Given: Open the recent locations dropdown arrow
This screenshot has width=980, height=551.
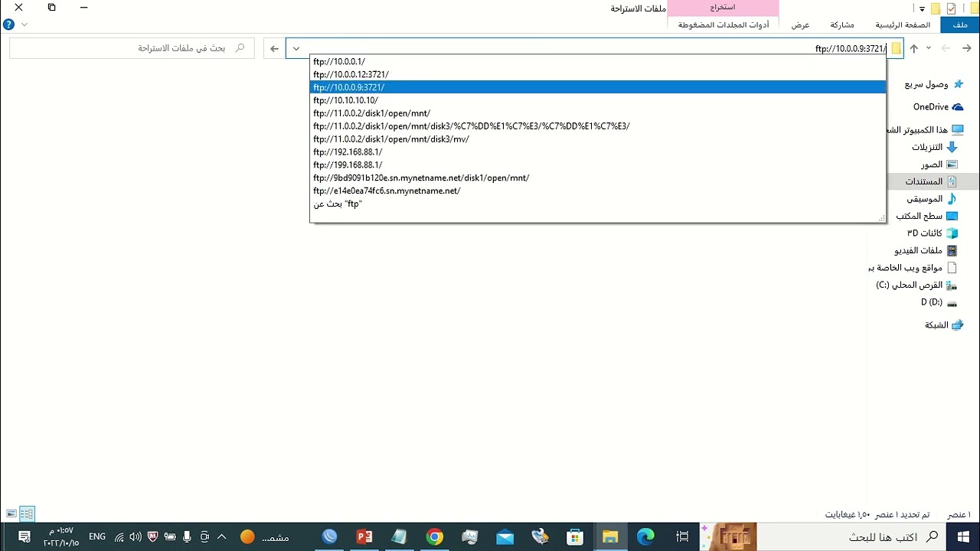Looking at the screenshot, I should [x=929, y=48].
